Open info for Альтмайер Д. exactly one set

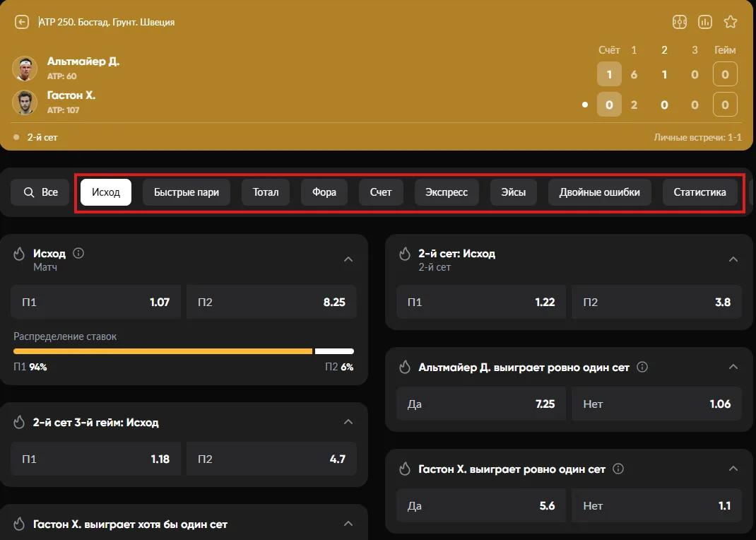click(x=642, y=367)
